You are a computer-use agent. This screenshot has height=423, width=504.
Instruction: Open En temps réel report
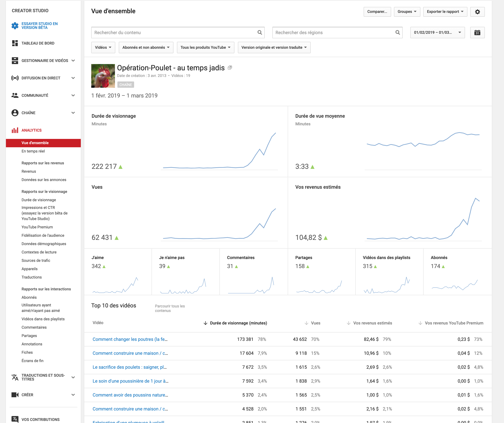[33, 151]
